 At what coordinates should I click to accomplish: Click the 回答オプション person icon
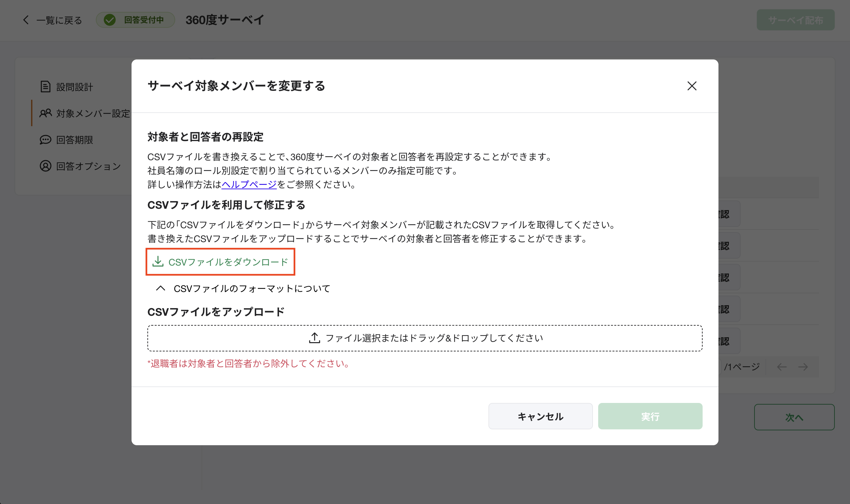45,166
